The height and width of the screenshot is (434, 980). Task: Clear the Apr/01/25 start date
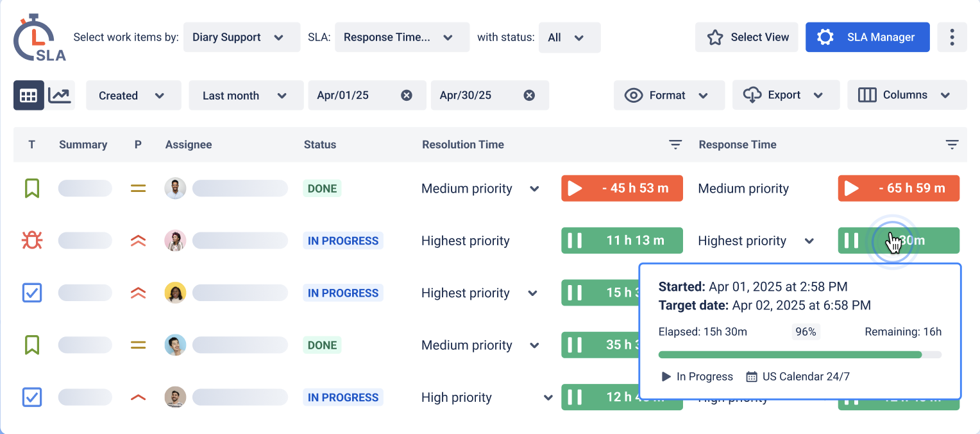pos(407,95)
